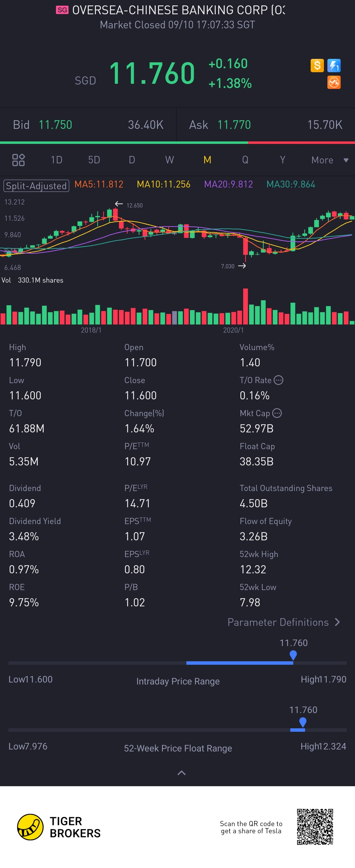Open the chart layout grid icon
355x868 pixels.
coord(18,160)
